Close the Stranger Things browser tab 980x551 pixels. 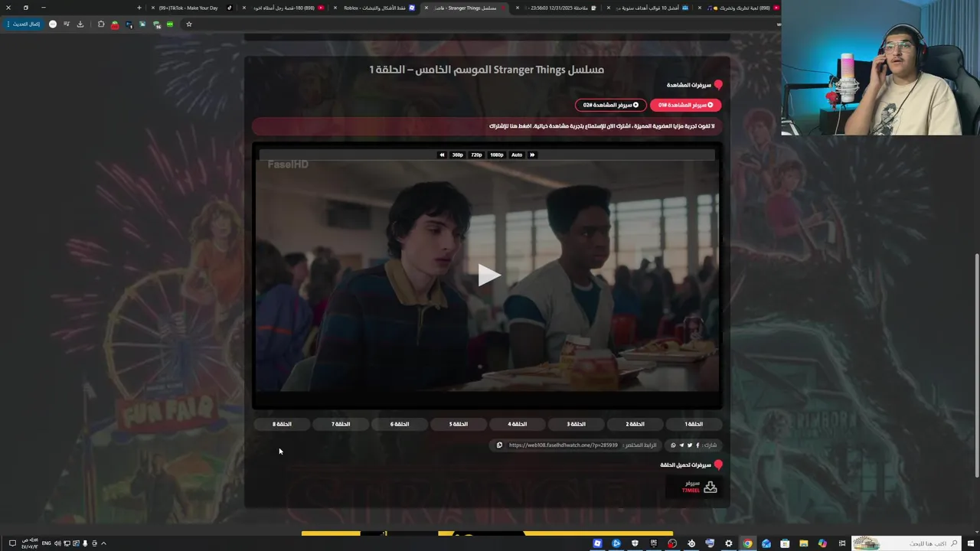click(426, 8)
